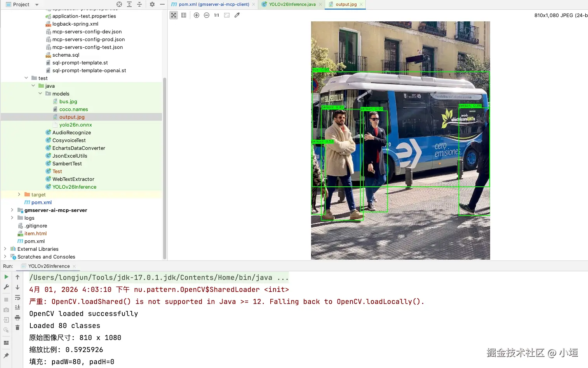
Task: Rerun YOLOv26Inference with green play icon
Action: (6, 277)
